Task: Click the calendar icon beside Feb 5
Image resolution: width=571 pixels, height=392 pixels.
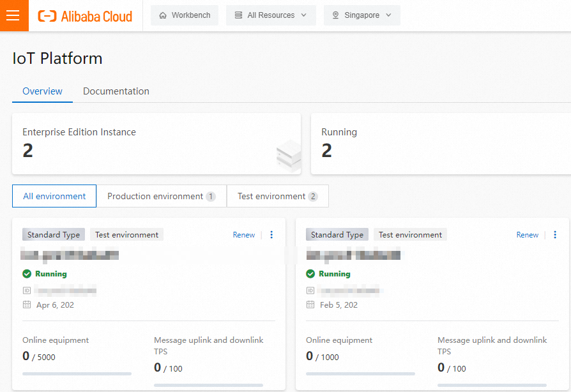Action: coord(310,305)
